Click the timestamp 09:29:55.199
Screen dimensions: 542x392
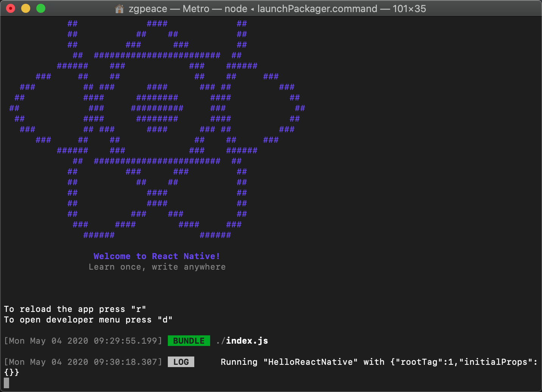pyautogui.click(x=125, y=341)
